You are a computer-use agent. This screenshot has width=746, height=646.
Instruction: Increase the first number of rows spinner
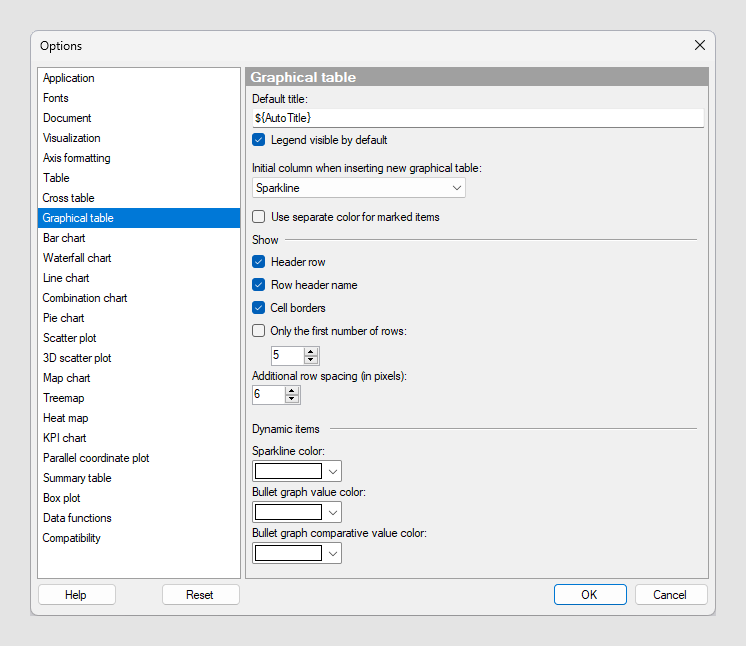coord(311,352)
